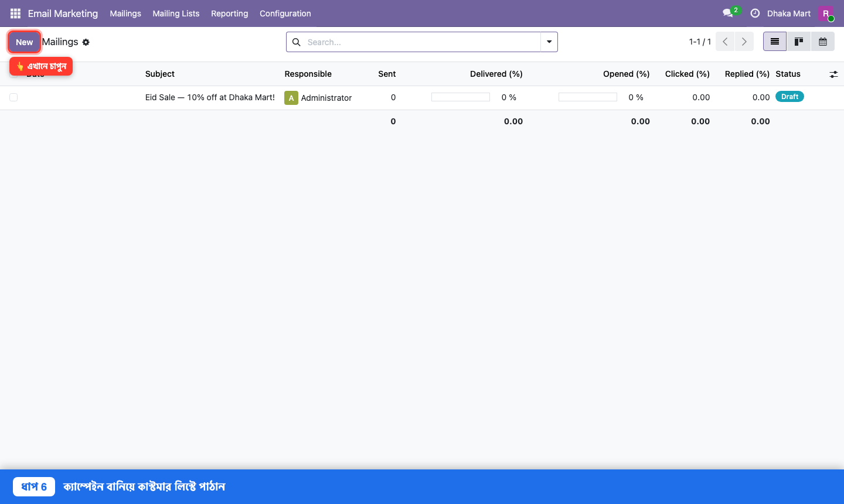Click the search magnifier icon
Screen dimensions: 844x504
point(297,42)
